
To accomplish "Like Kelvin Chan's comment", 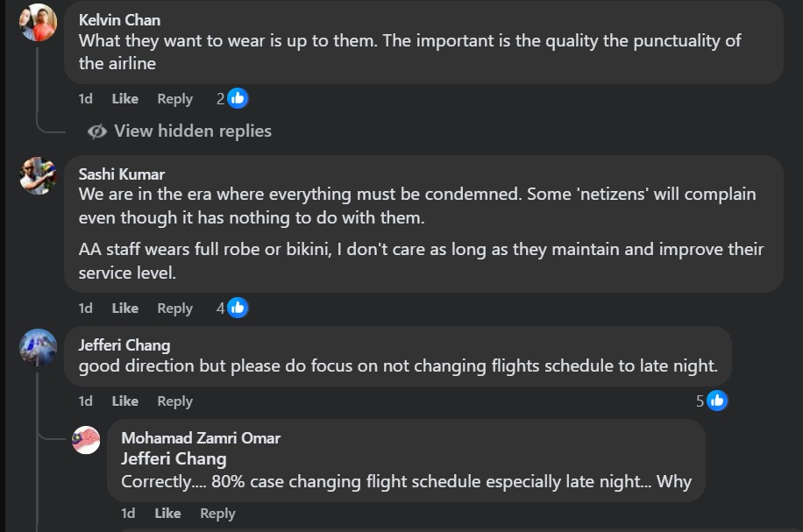I will [125, 99].
